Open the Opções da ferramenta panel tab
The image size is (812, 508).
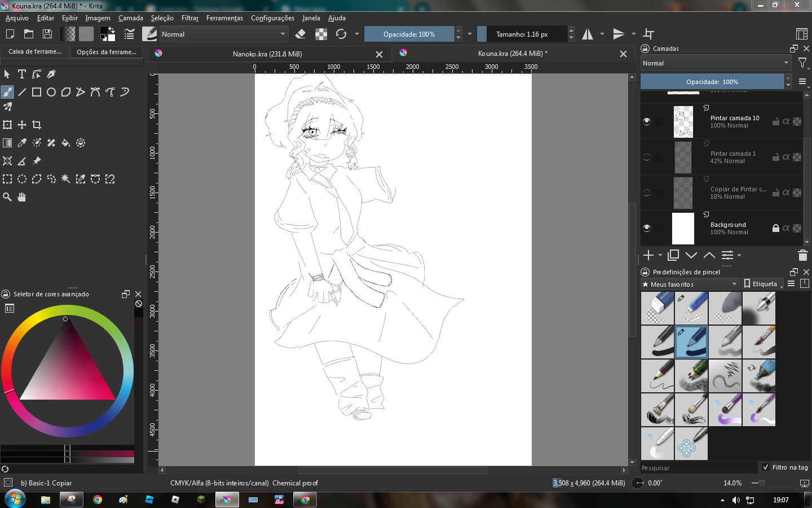[x=107, y=52]
